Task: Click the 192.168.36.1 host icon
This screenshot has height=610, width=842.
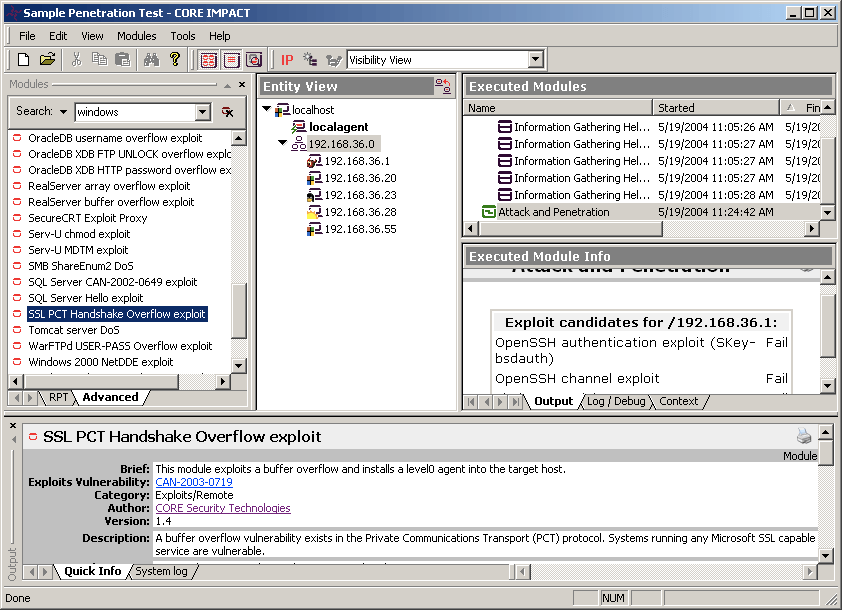Action: tap(314, 161)
